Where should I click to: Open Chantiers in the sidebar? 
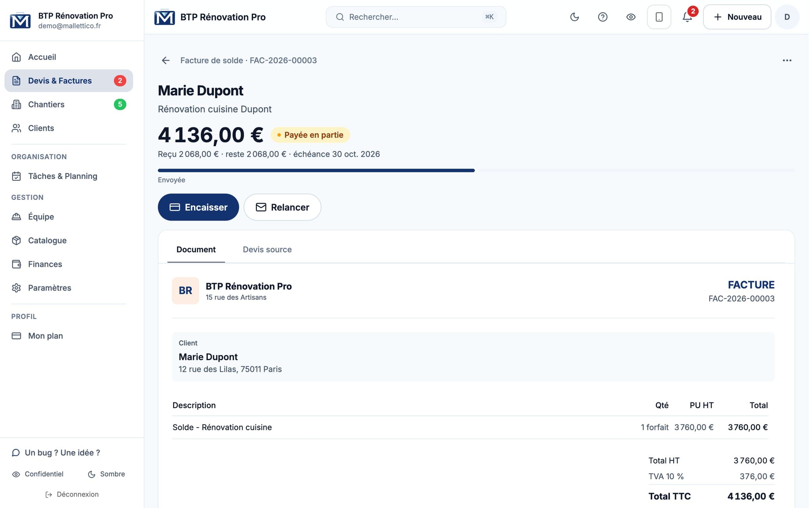click(x=69, y=104)
